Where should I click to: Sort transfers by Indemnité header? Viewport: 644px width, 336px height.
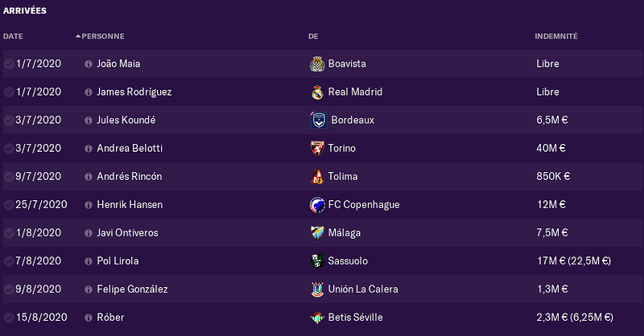click(x=556, y=36)
